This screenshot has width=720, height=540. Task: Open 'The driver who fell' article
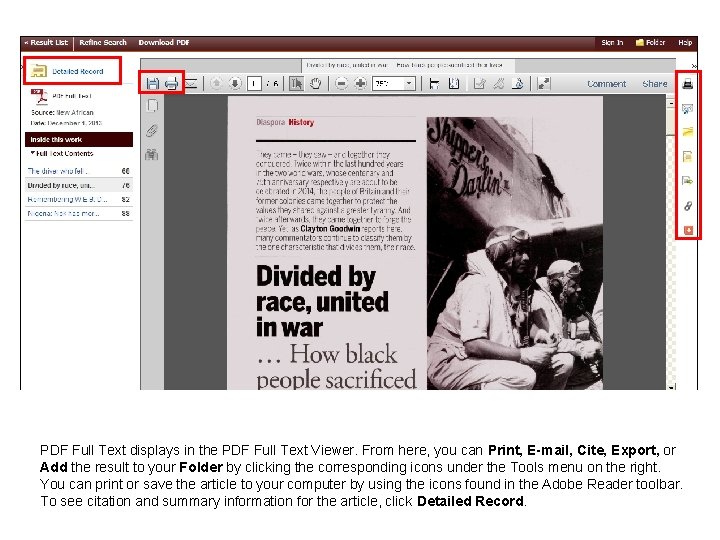point(57,171)
